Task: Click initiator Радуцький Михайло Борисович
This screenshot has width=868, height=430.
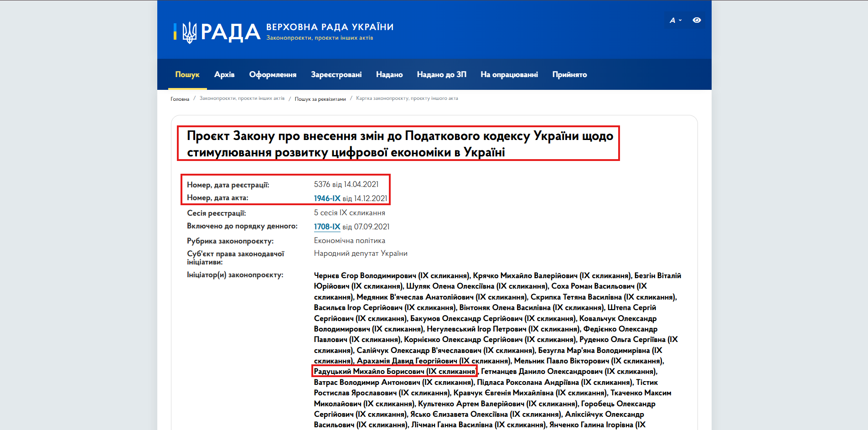Action: 394,372
